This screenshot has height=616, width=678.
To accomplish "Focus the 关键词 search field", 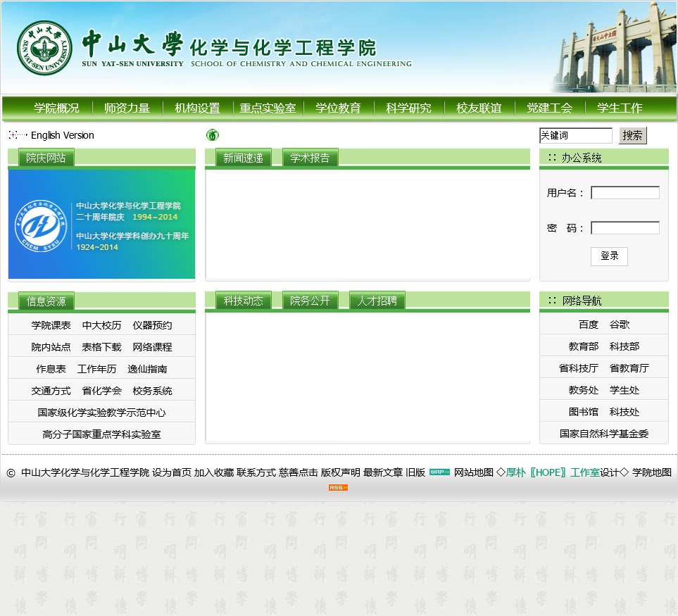I will click(x=576, y=135).
